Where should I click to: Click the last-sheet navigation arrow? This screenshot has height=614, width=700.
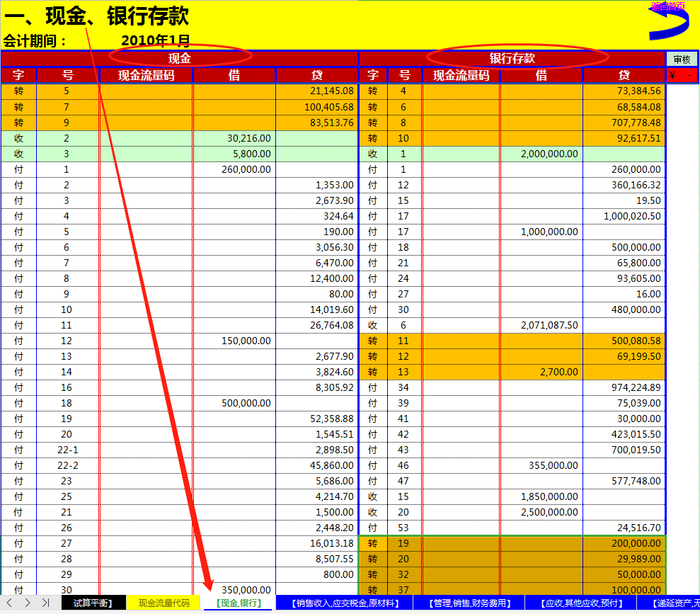(45, 604)
